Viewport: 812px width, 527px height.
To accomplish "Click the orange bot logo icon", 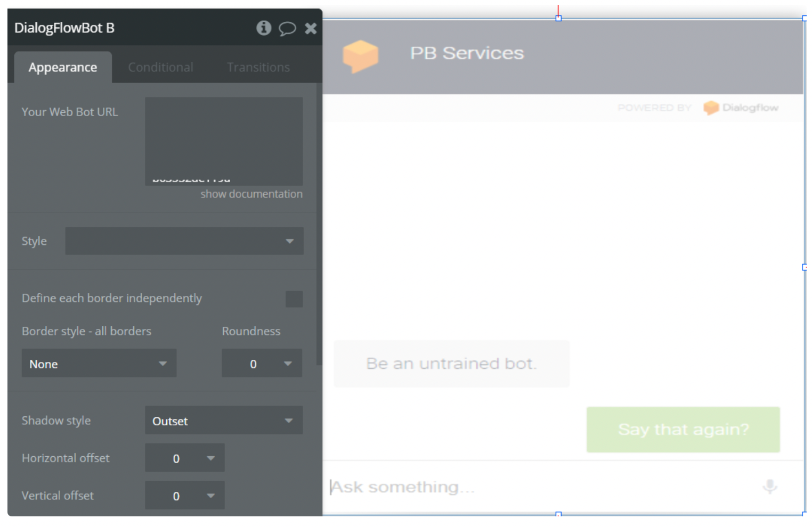I will tap(361, 56).
